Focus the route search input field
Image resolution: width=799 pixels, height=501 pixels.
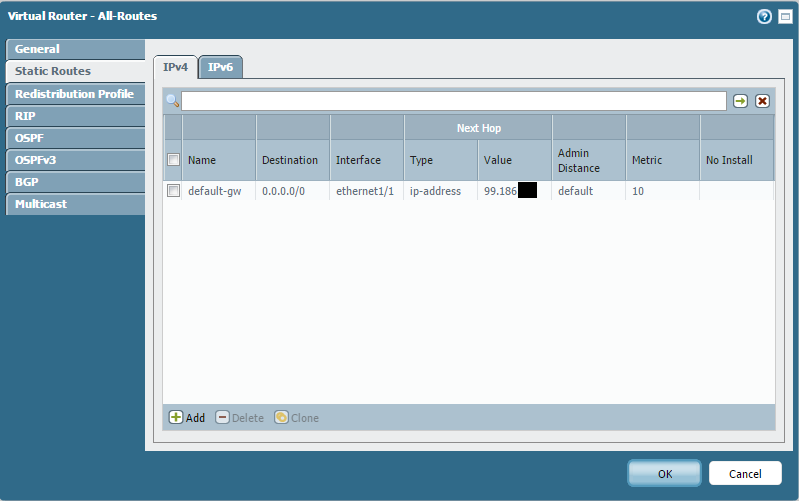tap(454, 101)
